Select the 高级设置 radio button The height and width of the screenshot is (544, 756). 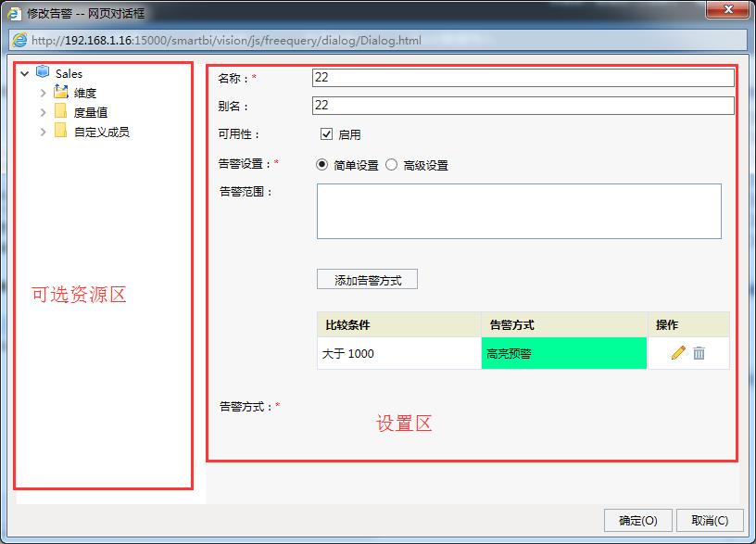(x=392, y=165)
